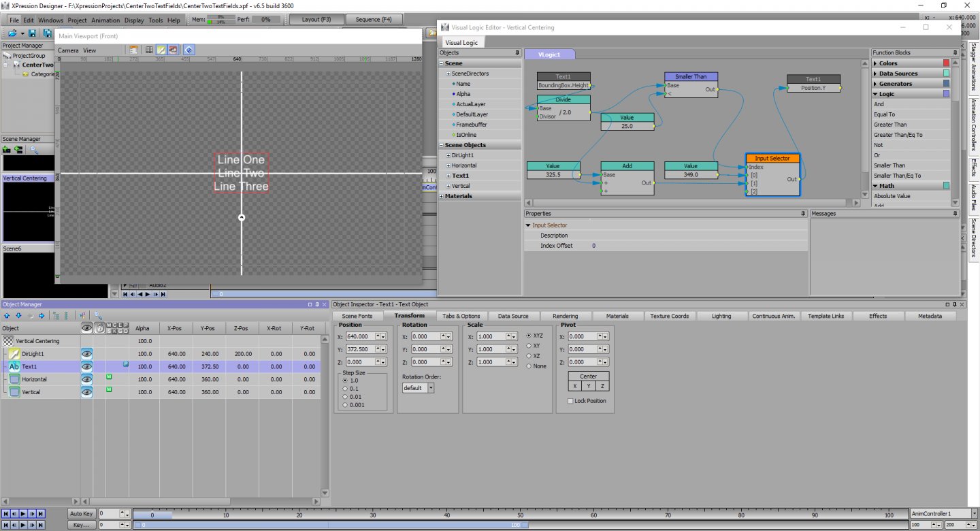Choose the None scale lock option
980x531 pixels.
[529, 366]
